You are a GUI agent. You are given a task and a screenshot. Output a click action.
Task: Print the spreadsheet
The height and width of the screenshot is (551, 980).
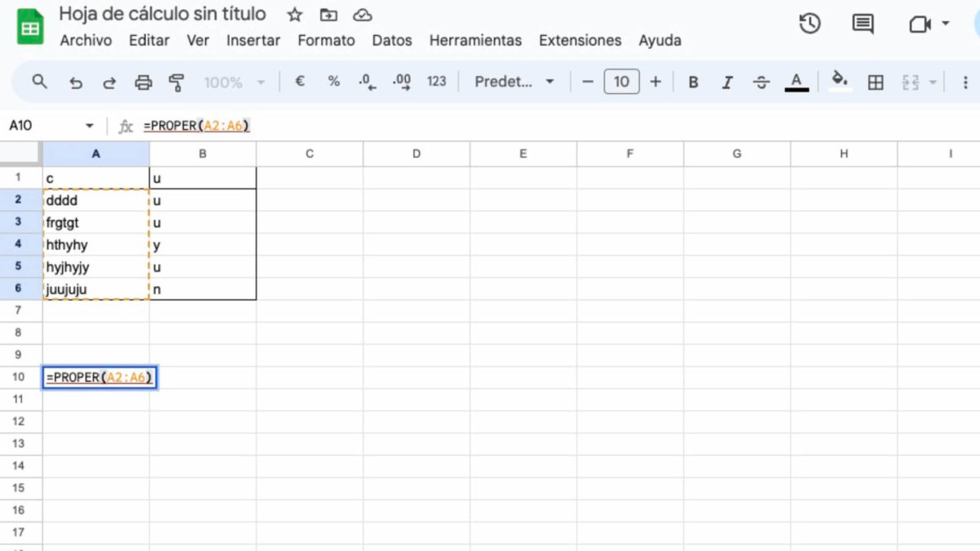click(143, 82)
